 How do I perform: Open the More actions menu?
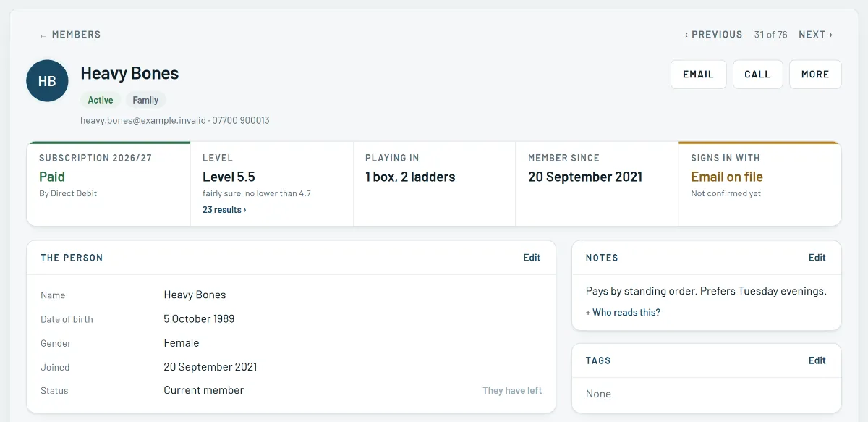click(815, 75)
